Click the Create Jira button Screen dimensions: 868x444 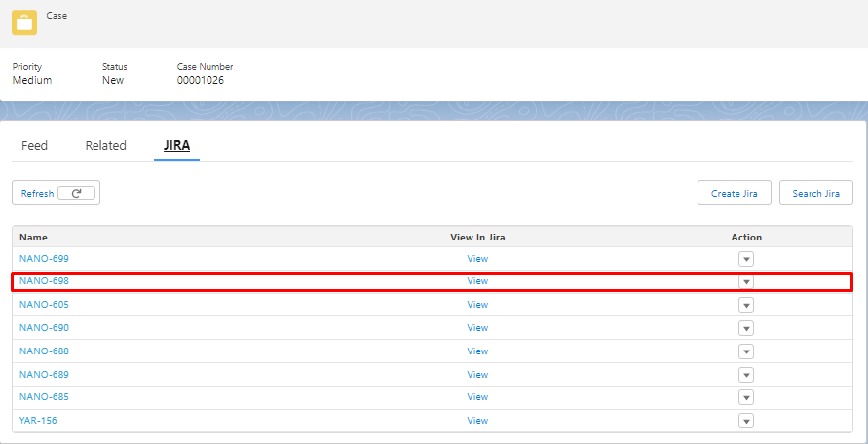(x=734, y=193)
